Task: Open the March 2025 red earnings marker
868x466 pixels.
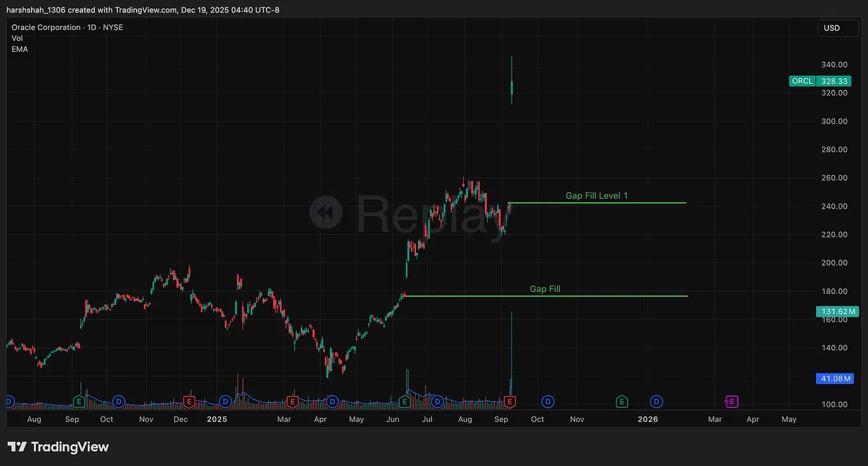Action: (292, 402)
